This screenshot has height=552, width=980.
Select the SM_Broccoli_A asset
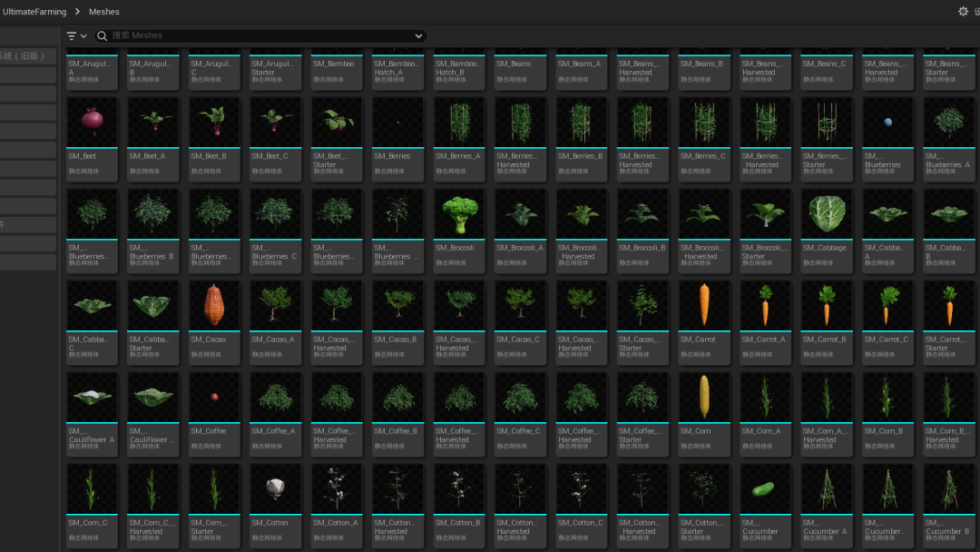(521, 231)
